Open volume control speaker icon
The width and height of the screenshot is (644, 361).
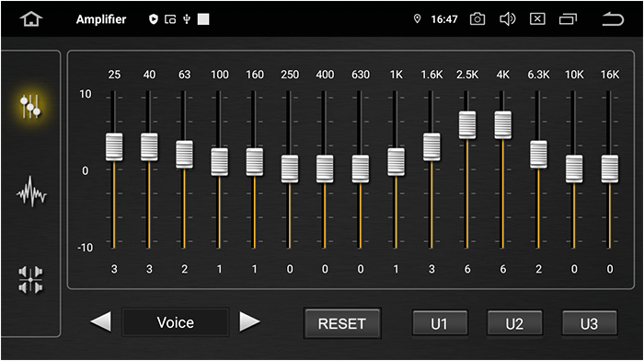(507, 19)
